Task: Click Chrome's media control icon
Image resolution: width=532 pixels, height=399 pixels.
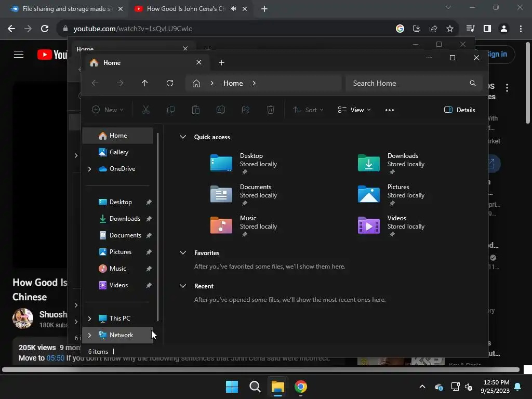Action: point(470,29)
